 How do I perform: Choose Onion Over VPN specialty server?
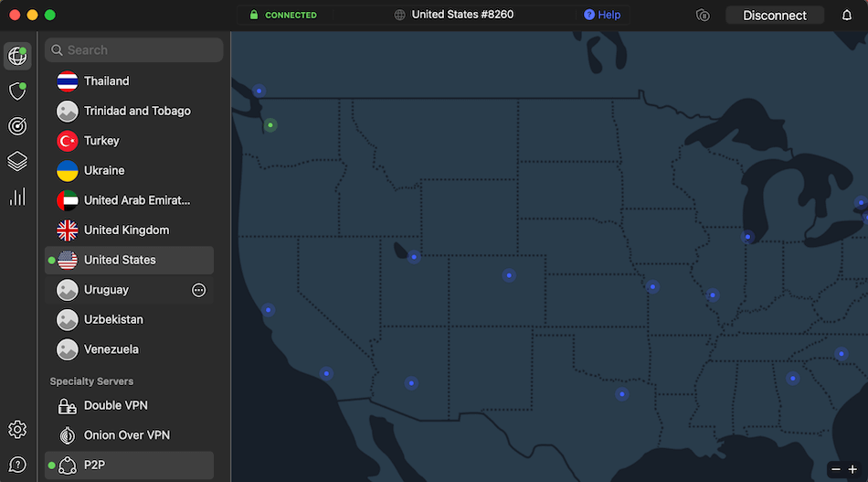[x=129, y=435]
